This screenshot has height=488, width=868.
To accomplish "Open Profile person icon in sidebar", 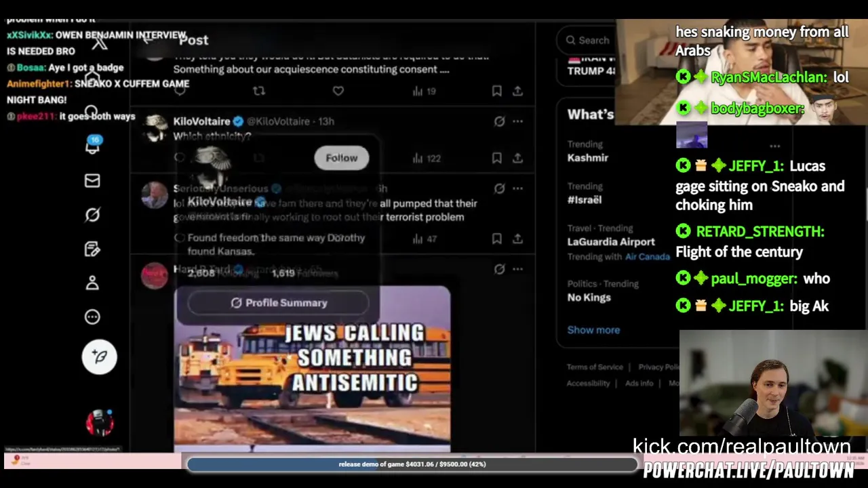I will [92, 283].
